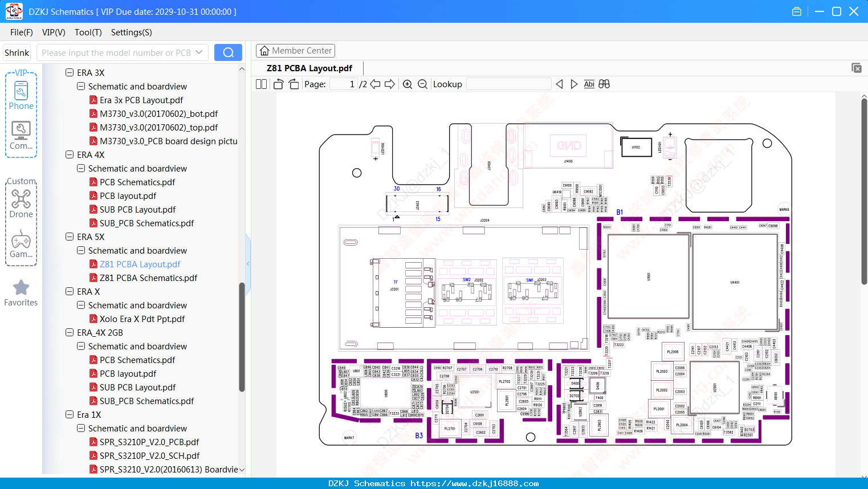Open the Settings(S) menu
This screenshot has height=489, width=868.
(x=132, y=32)
